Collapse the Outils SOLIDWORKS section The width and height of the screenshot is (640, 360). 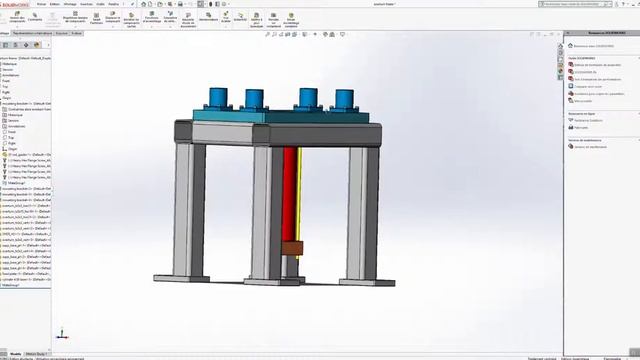[x=638, y=58]
